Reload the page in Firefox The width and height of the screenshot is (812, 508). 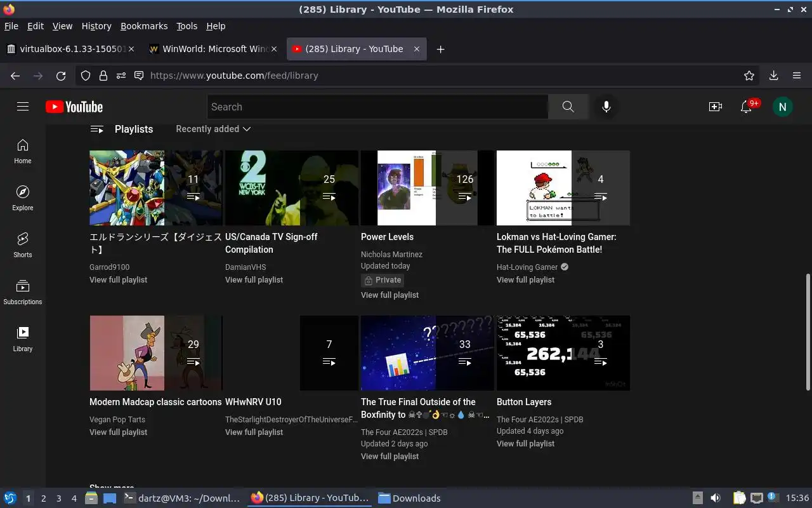[61, 76]
